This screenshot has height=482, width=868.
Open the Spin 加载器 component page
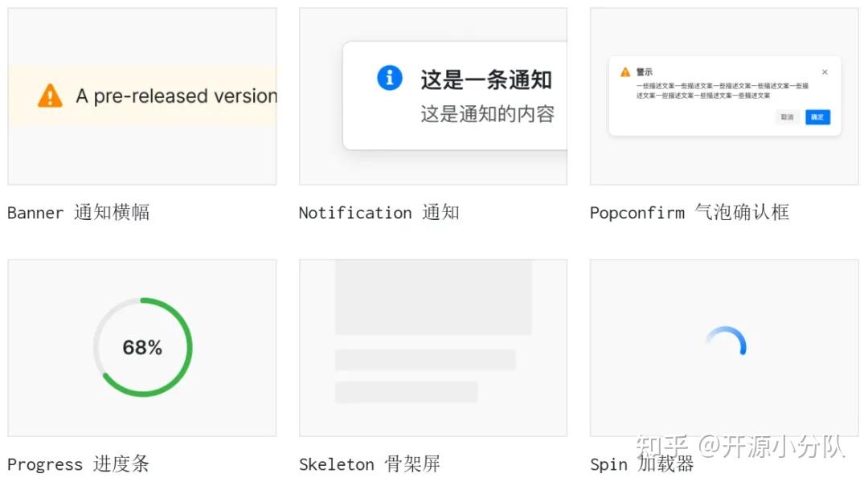[x=643, y=464]
